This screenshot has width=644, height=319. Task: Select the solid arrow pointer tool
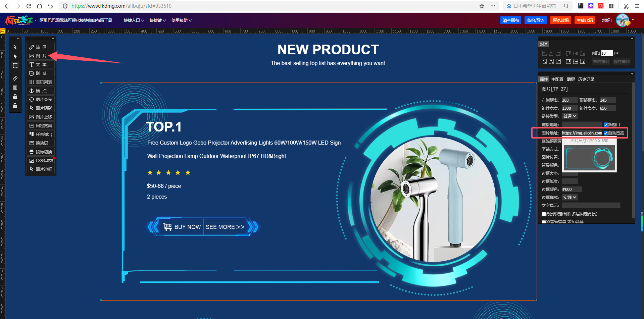[x=15, y=56]
